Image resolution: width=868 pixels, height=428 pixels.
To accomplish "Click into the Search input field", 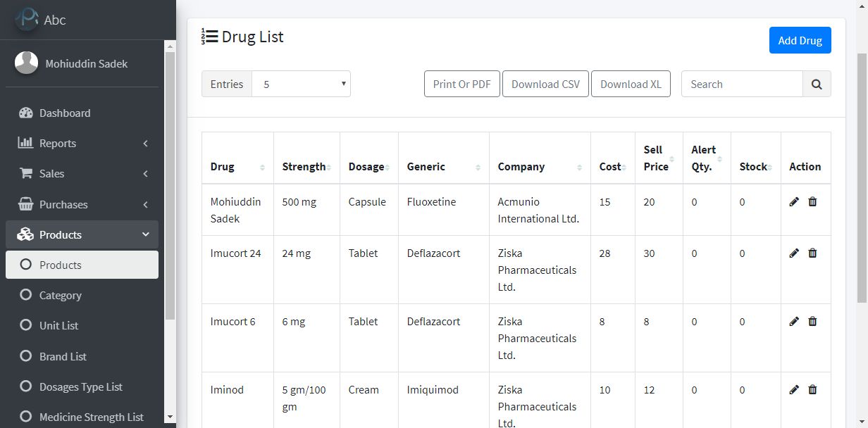I will coord(742,84).
